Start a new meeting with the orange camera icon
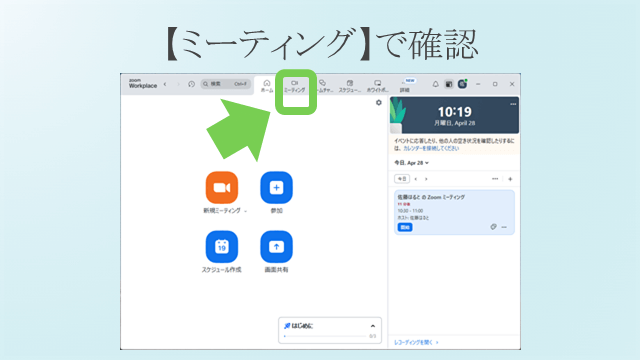Image resolution: width=640 pixels, height=360 pixels. coord(222,187)
